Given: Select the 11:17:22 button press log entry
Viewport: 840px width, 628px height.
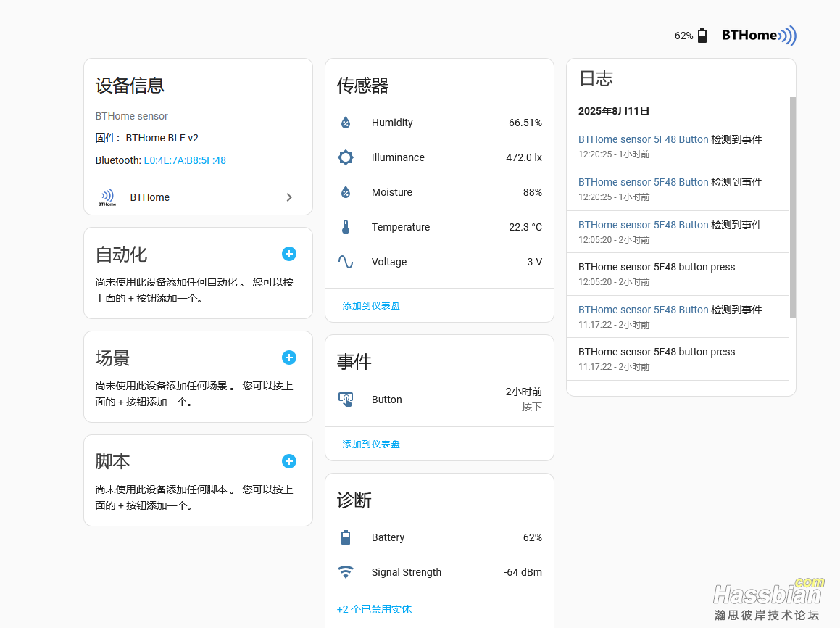Looking at the screenshot, I should tap(678, 359).
